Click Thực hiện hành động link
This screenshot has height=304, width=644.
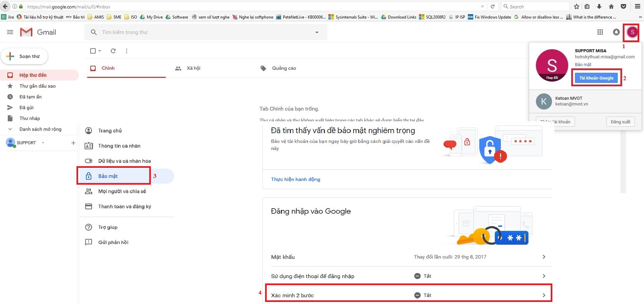pyautogui.click(x=296, y=179)
